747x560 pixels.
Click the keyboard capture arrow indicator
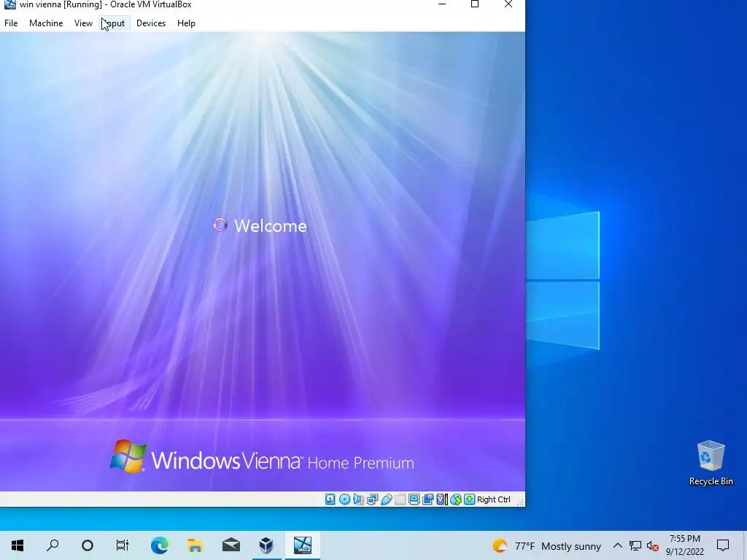coord(469,499)
